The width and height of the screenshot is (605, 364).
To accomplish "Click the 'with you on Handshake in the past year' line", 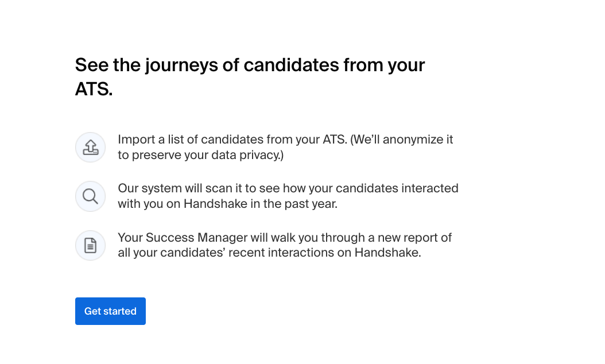I will click(228, 203).
